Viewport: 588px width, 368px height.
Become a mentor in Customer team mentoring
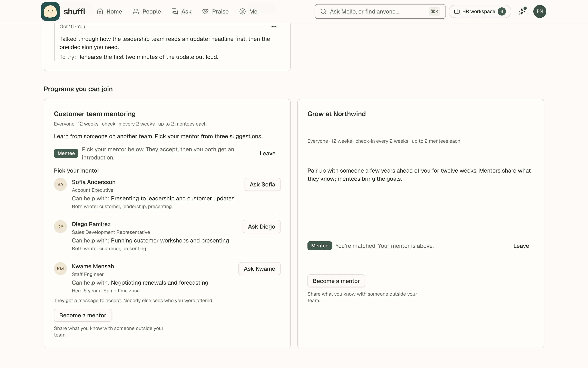click(x=83, y=315)
